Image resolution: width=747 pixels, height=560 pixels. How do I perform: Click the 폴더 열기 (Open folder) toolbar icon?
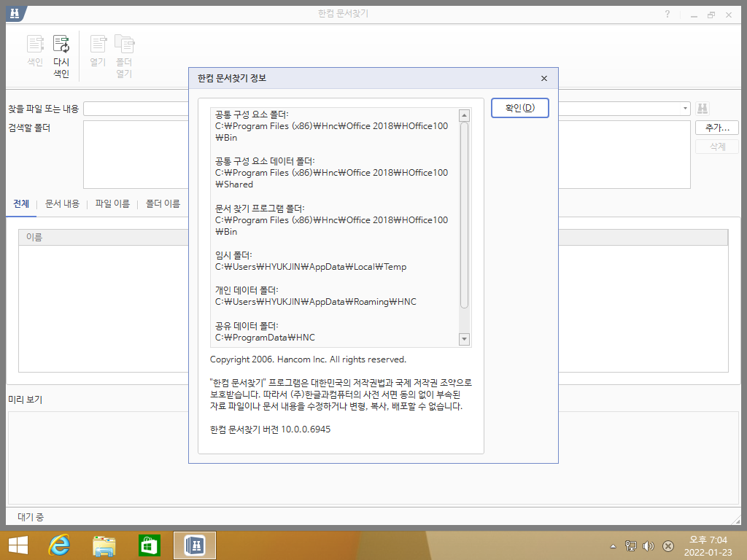(x=124, y=56)
